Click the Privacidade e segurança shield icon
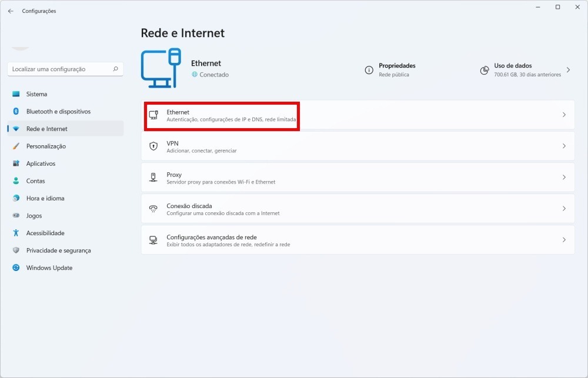 (x=16, y=250)
